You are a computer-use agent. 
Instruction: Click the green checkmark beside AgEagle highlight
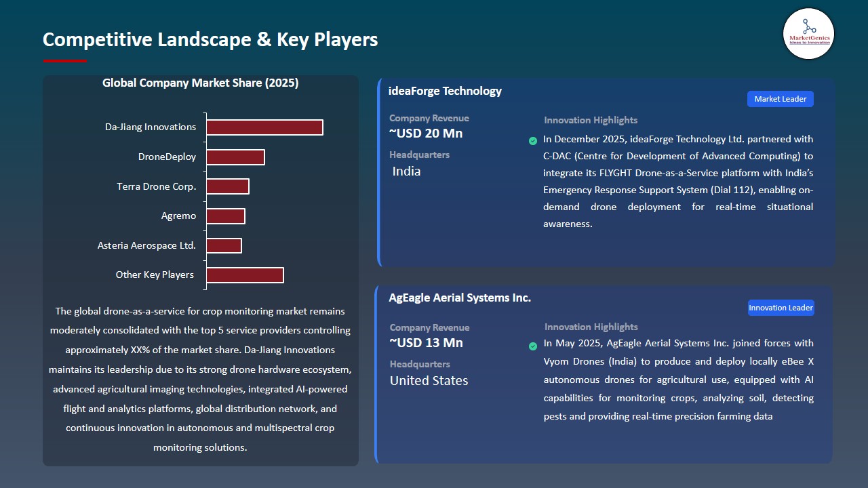[x=533, y=346]
